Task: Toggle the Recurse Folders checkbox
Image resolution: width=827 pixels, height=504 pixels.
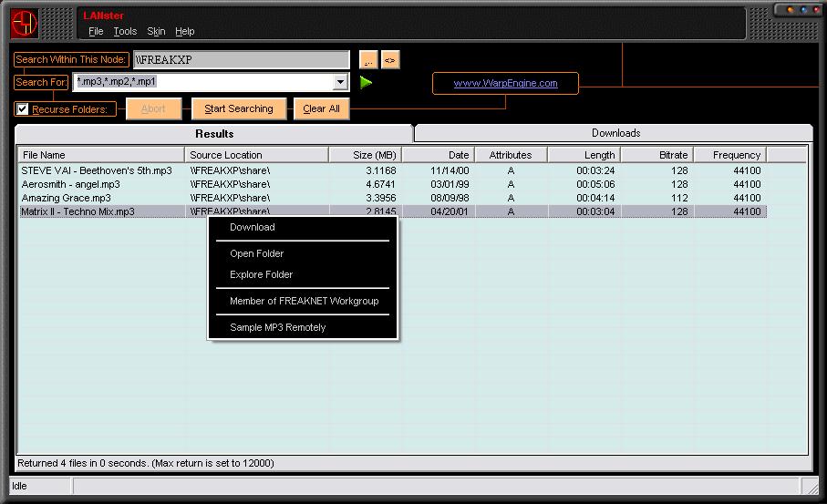Action: coord(23,109)
